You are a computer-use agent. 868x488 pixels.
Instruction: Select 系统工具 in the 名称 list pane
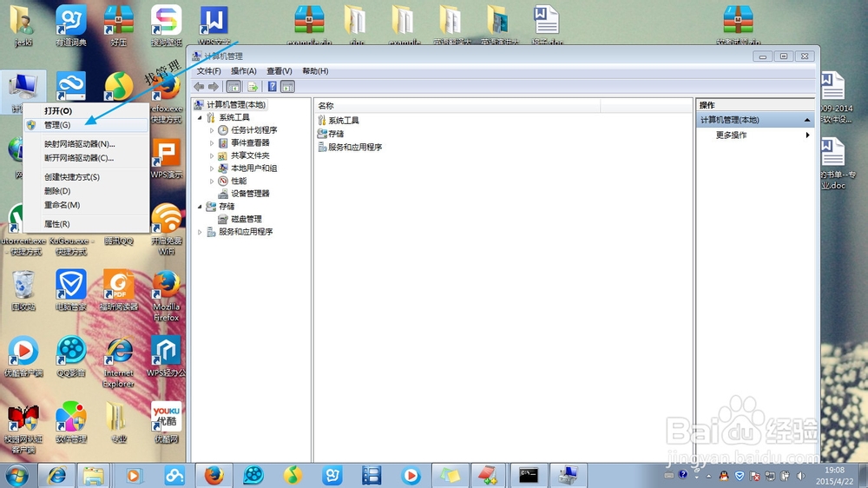(x=339, y=120)
